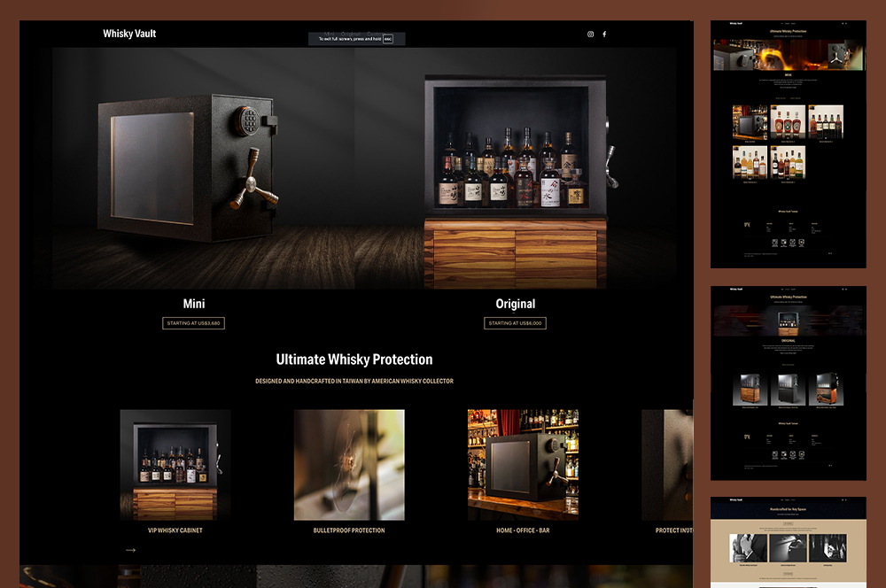Open the Facebook icon in the header
The width and height of the screenshot is (886, 588).
pyautogui.click(x=604, y=34)
